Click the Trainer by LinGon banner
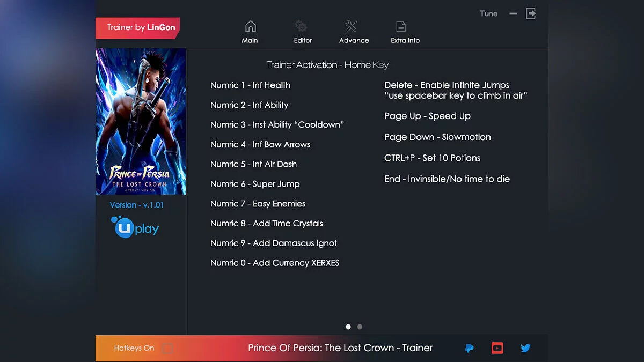This screenshot has width=644, height=362. pos(137,28)
